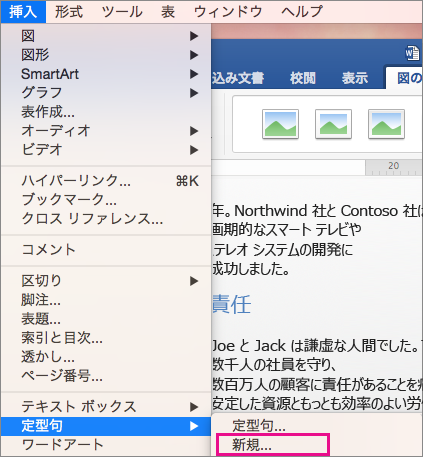Choose 定型句... in the submenu

click(x=317, y=425)
